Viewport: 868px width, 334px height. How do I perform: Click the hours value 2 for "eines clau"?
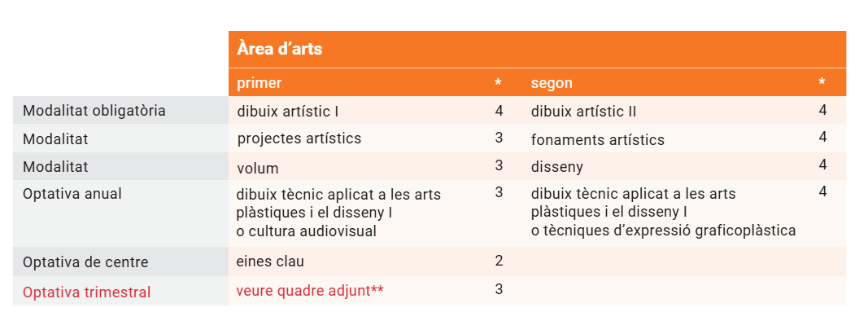(499, 261)
